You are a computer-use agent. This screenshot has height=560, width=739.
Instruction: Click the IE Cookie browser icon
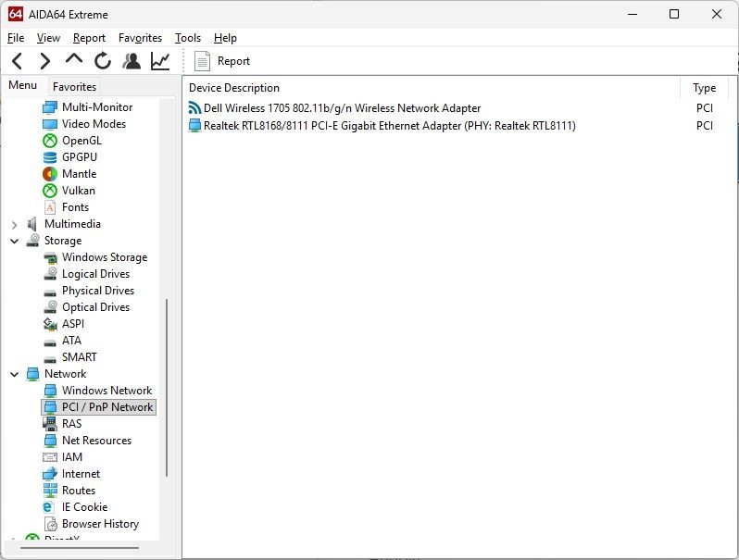(47, 507)
